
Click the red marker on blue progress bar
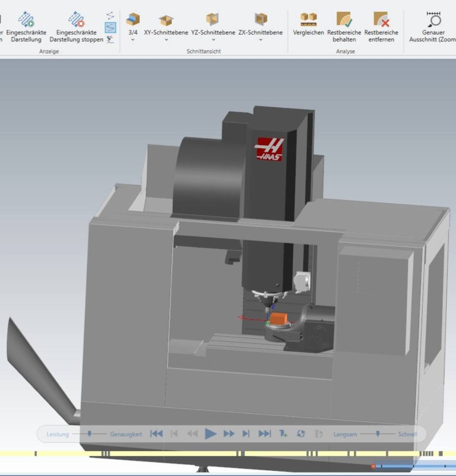point(373,466)
